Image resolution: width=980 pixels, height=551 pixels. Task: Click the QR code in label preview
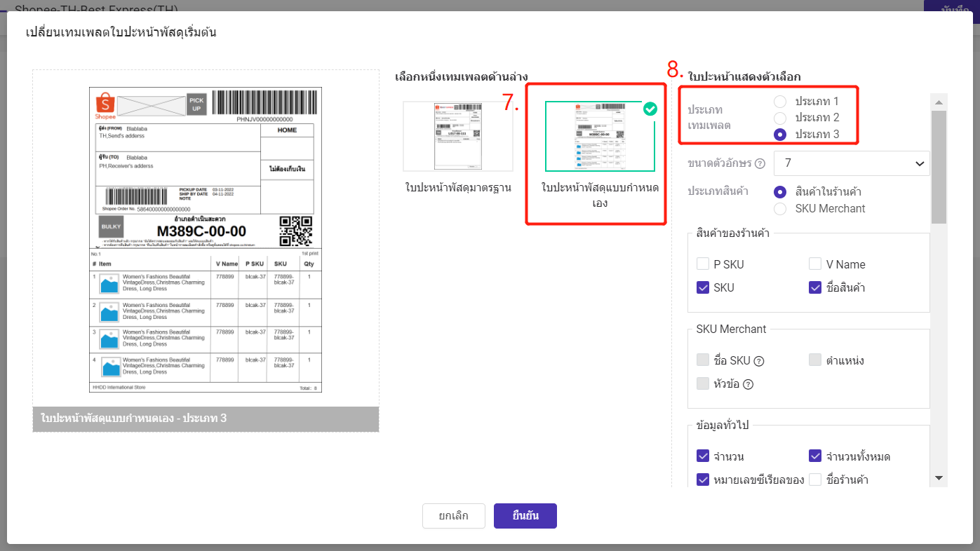coord(295,231)
